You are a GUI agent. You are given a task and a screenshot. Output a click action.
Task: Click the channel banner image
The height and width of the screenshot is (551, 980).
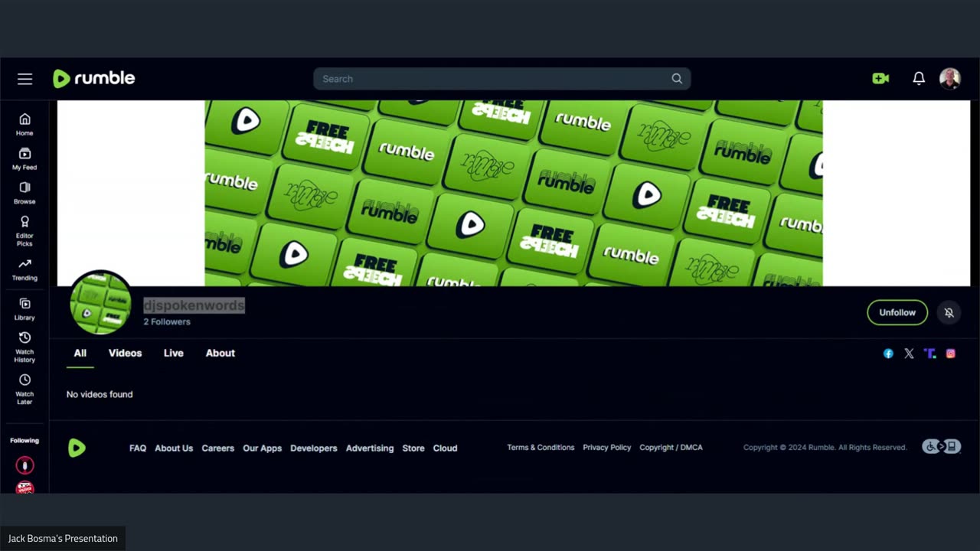(x=514, y=193)
